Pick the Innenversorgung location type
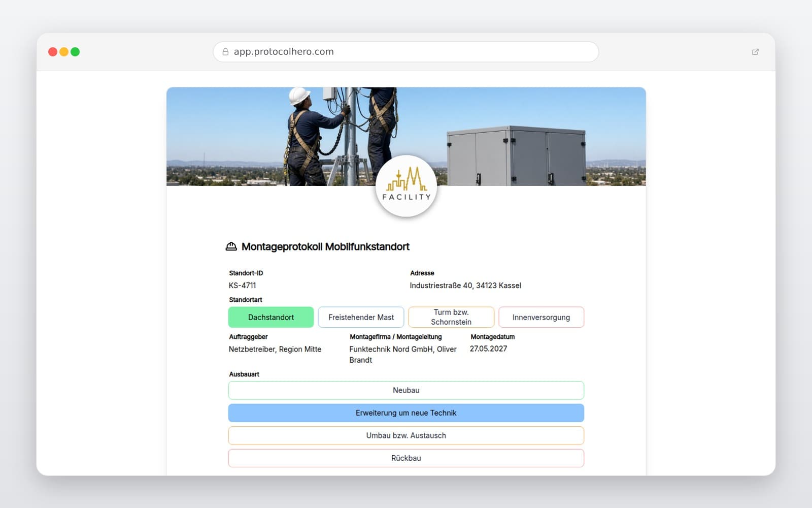Screen dimensions: 812x508 point(541,317)
